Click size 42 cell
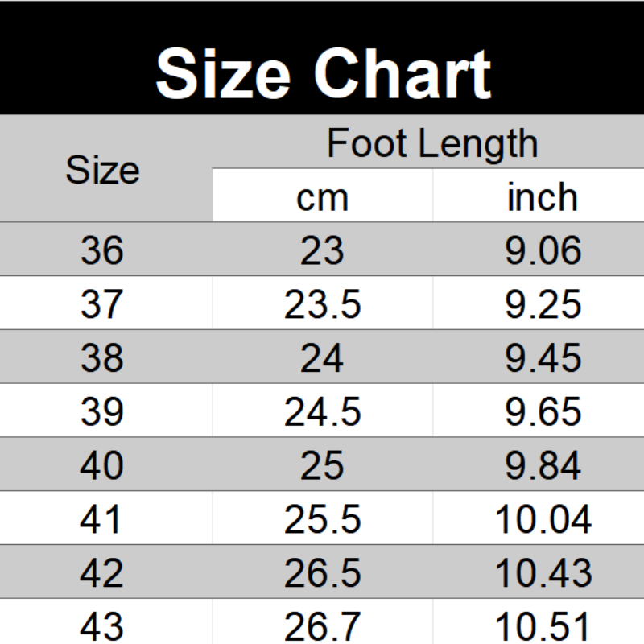644x644 pixels. click(x=102, y=574)
